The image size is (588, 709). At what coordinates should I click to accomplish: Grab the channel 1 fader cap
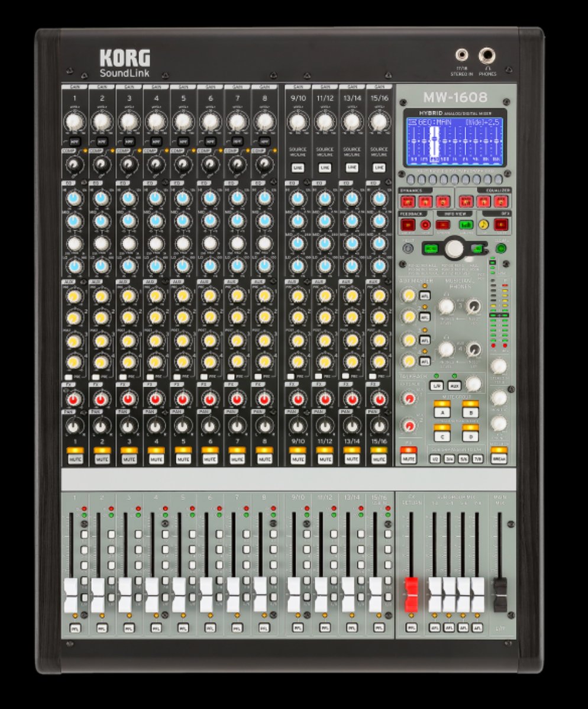pos(71,595)
